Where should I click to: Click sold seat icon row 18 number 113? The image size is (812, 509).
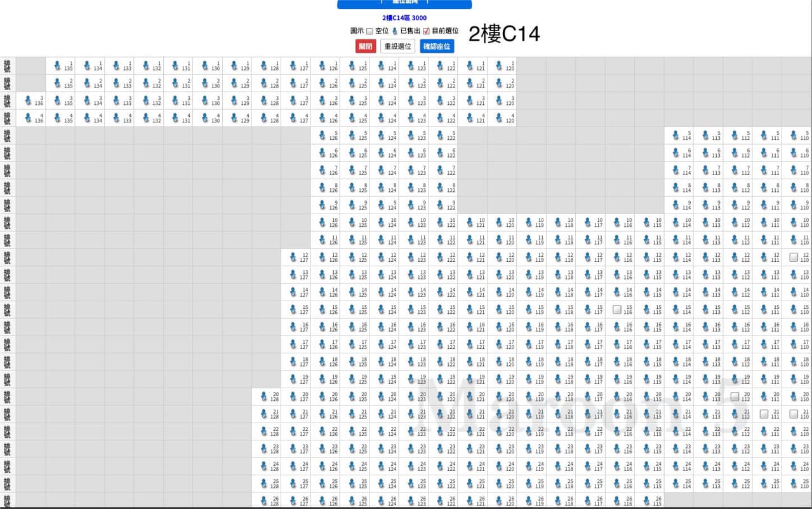(705, 362)
